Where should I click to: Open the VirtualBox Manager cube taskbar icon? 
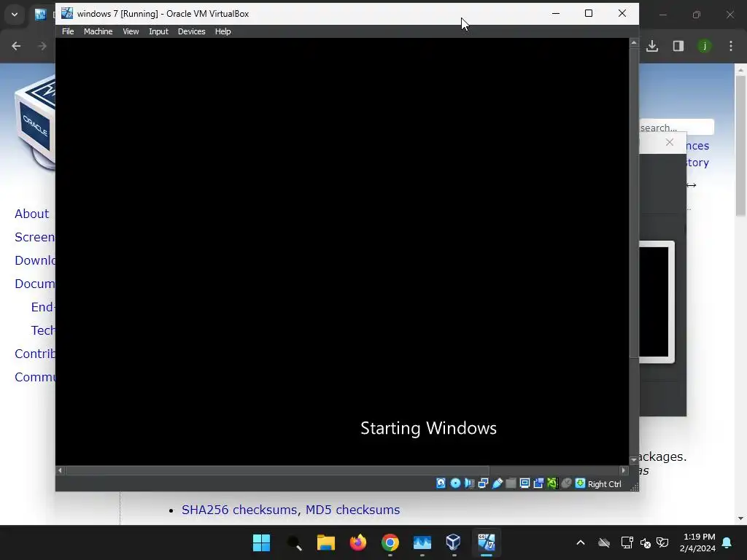click(x=454, y=542)
